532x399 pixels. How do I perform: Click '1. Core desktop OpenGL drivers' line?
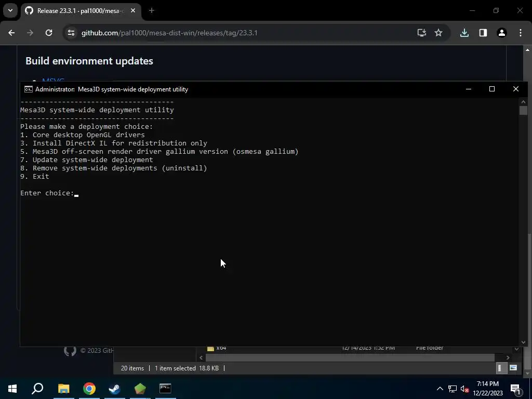83,135
